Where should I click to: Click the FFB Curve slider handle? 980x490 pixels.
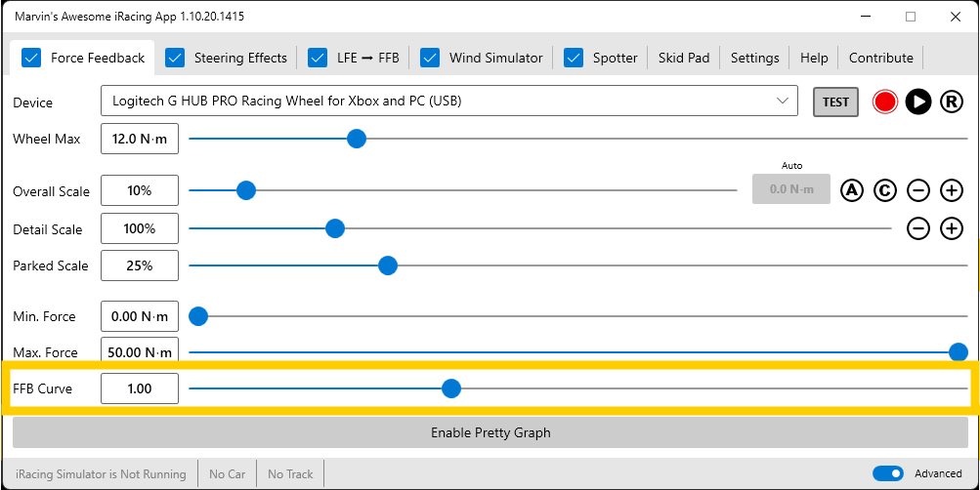(x=450, y=388)
